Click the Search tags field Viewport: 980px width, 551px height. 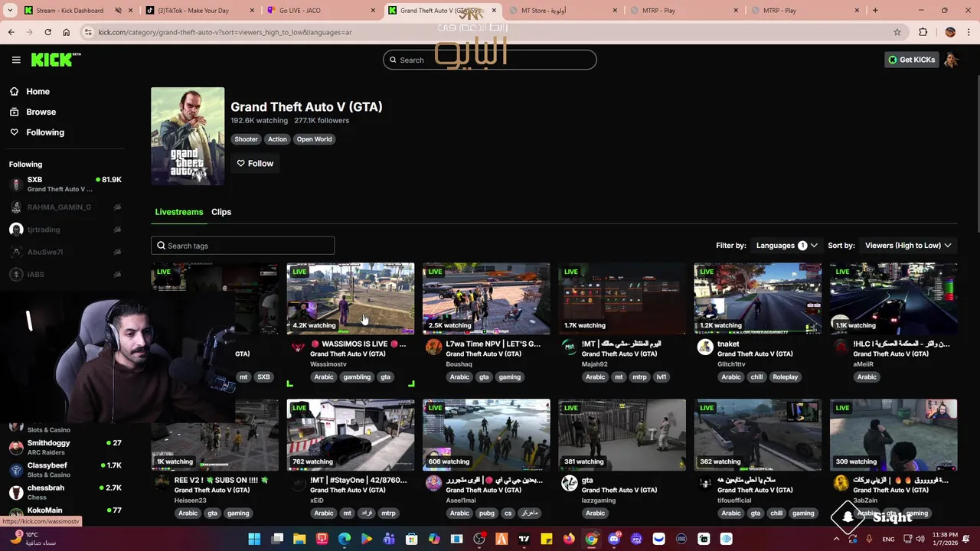coord(243,246)
